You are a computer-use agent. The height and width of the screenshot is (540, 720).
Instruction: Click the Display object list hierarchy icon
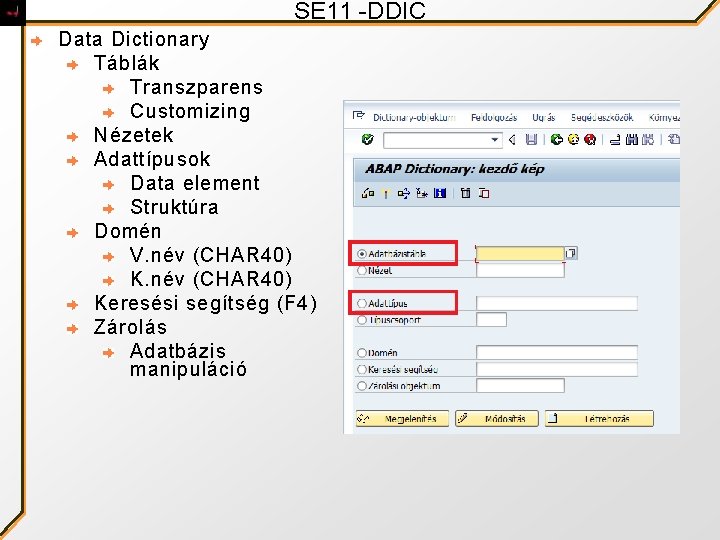[422, 193]
